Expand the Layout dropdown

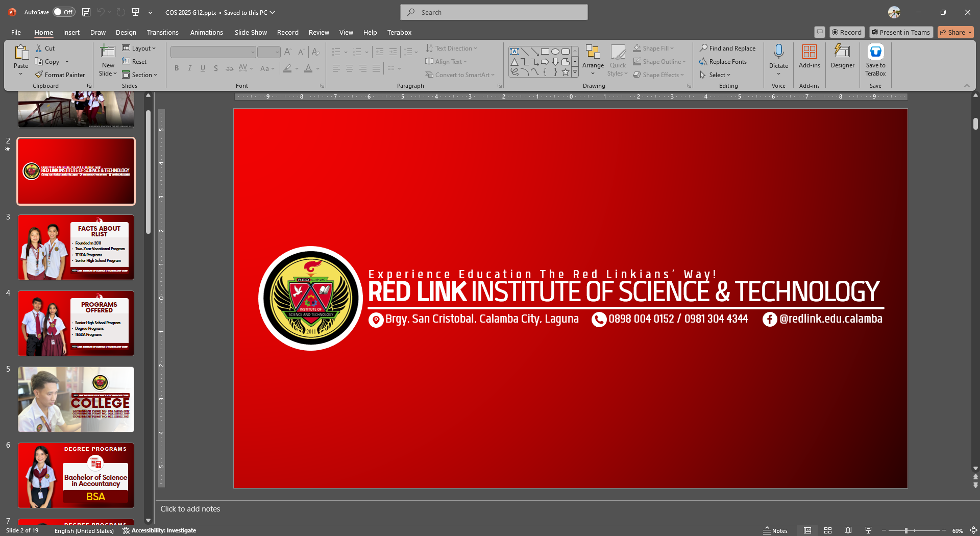(139, 48)
